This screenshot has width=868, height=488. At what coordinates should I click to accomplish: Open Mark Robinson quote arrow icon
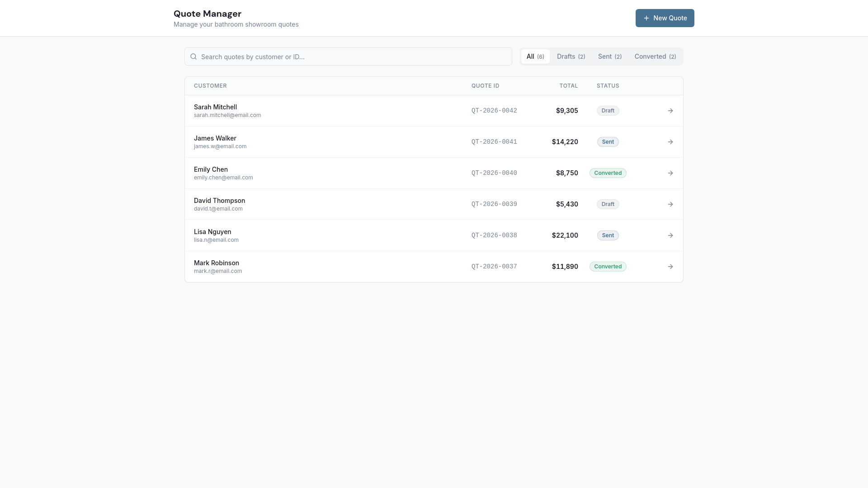point(670,267)
